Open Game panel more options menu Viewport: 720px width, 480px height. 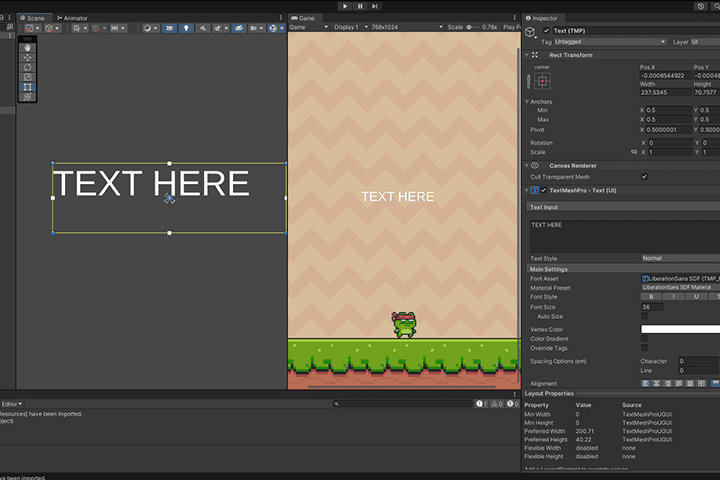pyautogui.click(x=515, y=18)
